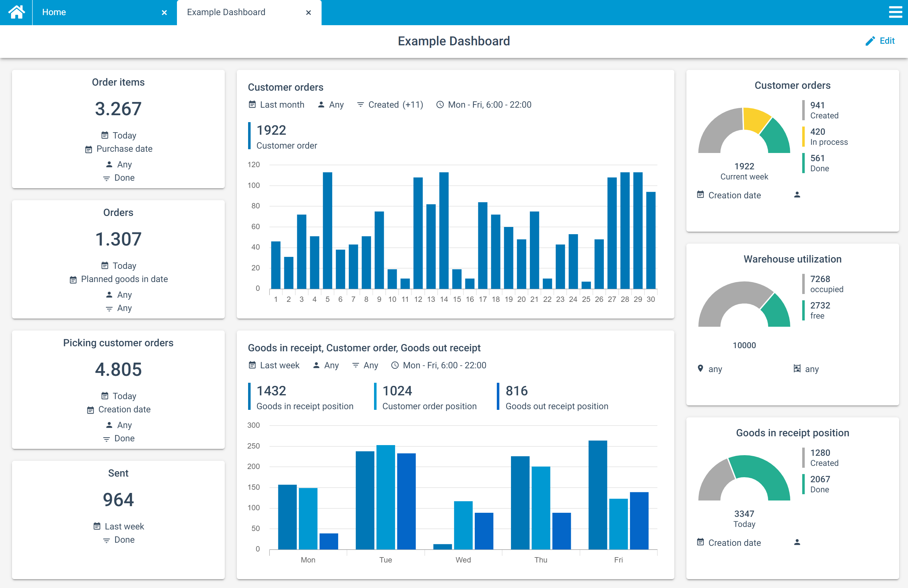Click filter icon beside Done in Order items
Screen dimensions: 908x588
click(x=106, y=178)
